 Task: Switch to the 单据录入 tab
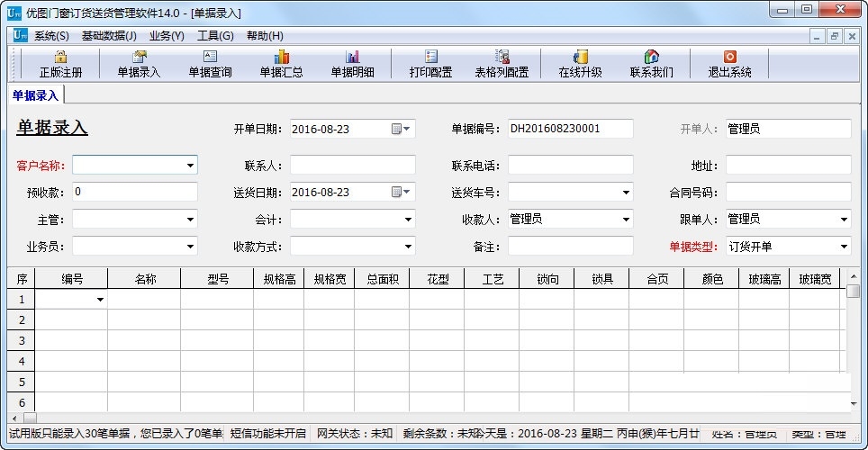click(35, 95)
